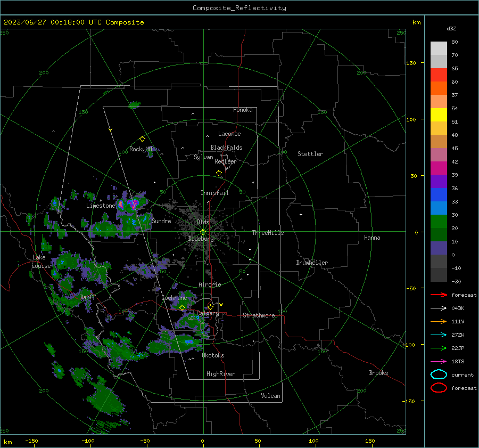Click the white 04DK arrow icon

tap(439, 308)
